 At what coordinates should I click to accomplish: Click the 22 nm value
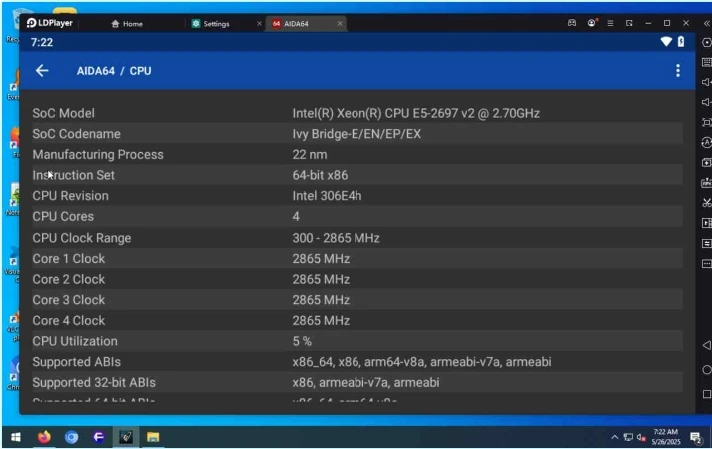click(310, 154)
